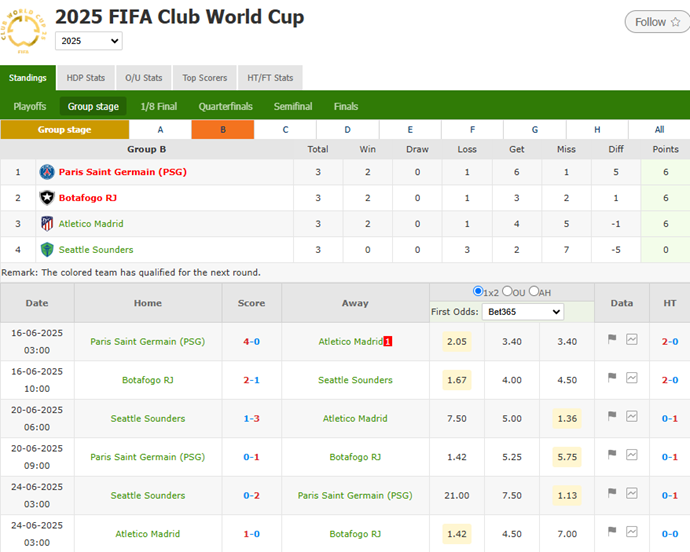Image resolution: width=690 pixels, height=552 pixels.
Task: Click the Atletico Madrid crest icon
Action: click(x=47, y=224)
